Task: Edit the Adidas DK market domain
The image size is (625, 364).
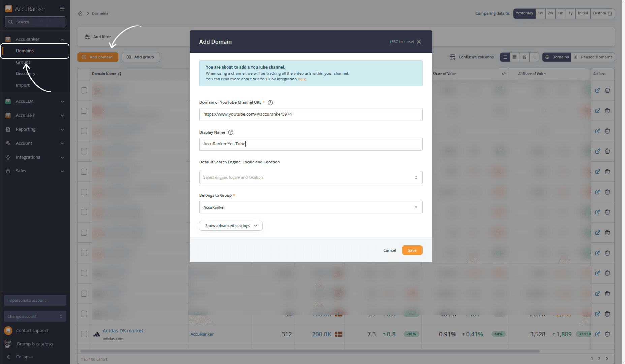Action: 598,334
